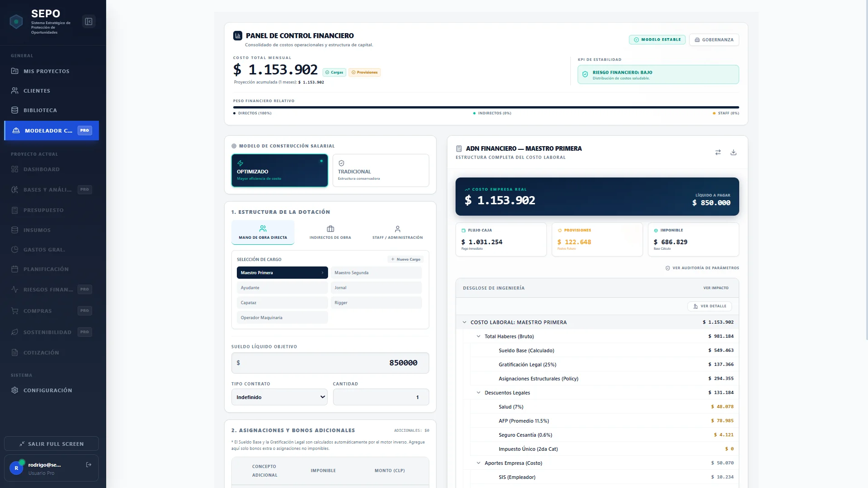Image resolution: width=868 pixels, height=488 pixels.
Task: Click the logout icon next to user email
Action: 88,464
